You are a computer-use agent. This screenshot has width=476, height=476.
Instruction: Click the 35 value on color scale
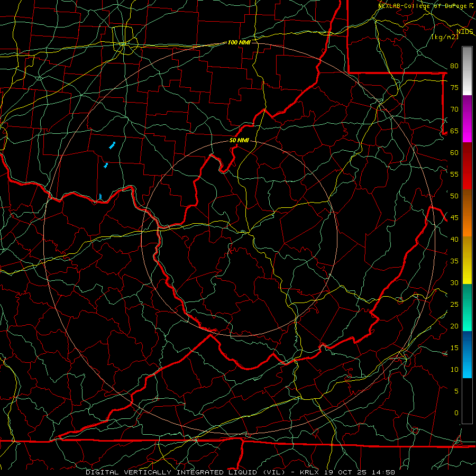point(454,261)
